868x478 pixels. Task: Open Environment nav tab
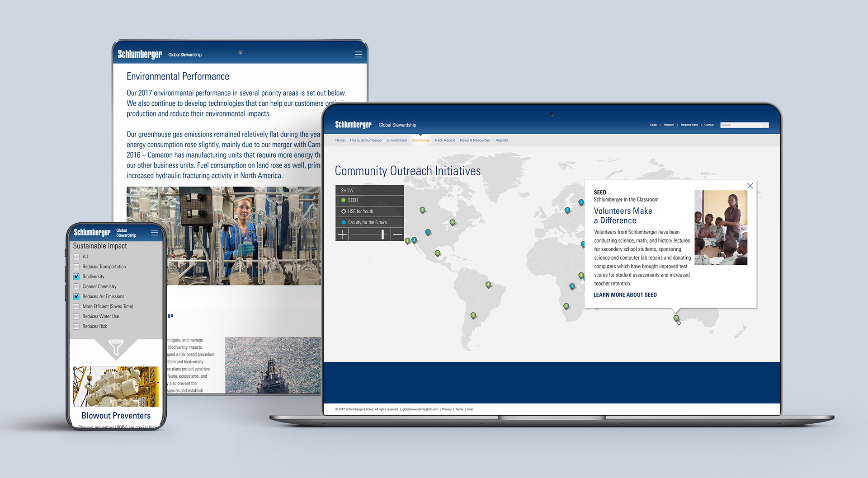(397, 141)
